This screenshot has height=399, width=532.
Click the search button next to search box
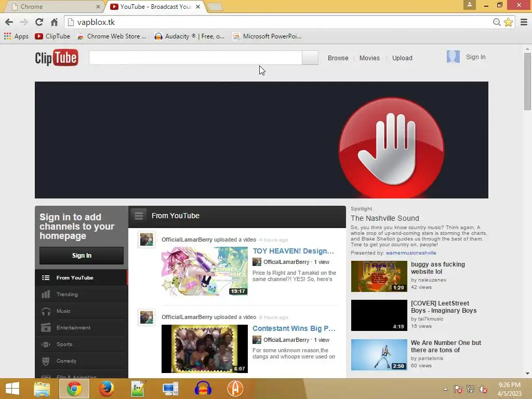click(310, 58)
